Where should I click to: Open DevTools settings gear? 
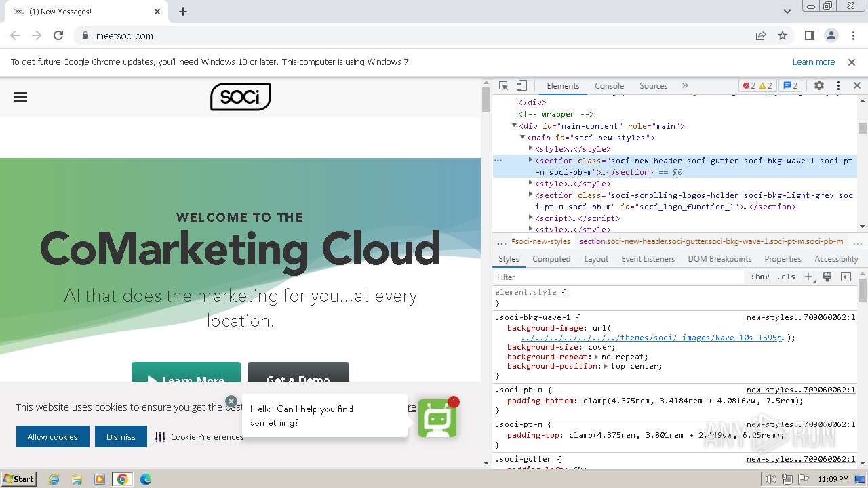(819, 86)
